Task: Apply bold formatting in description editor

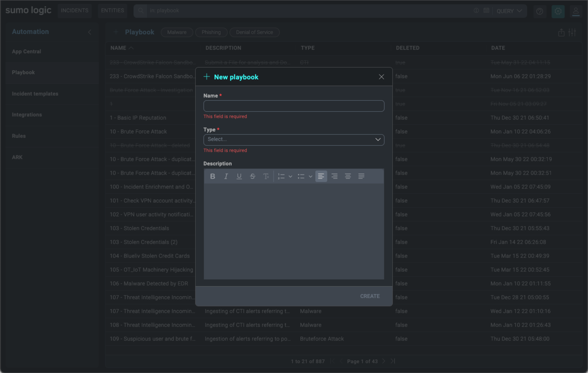Action: pyautogui.click(x=212, y=176)
